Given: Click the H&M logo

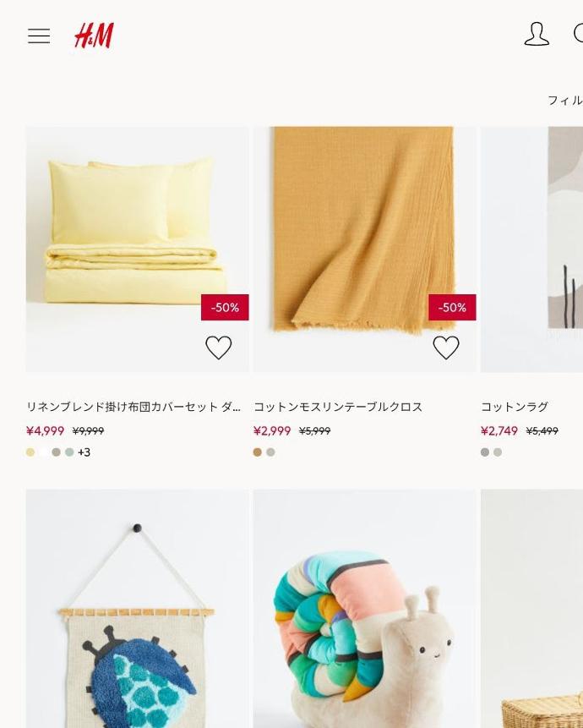Looking at the screenshot, I should pyautogui.click(x=94, y=36).
